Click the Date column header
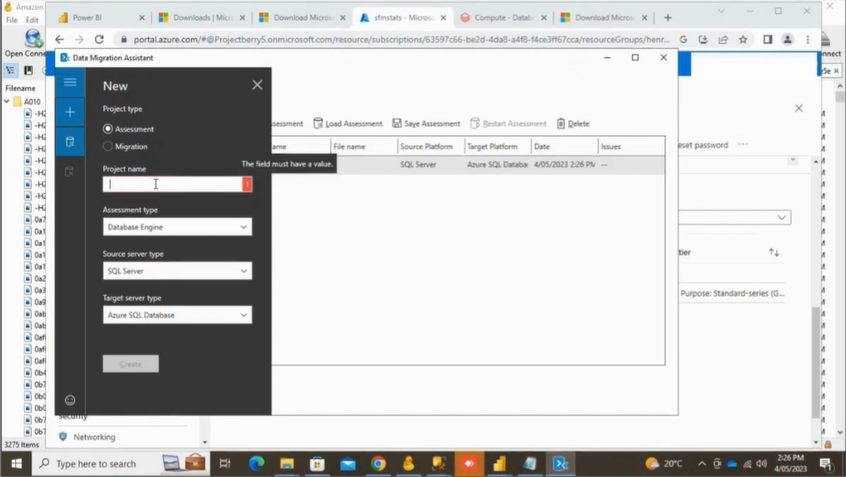The width and height of the screenshot is (846, 477). 565,146
